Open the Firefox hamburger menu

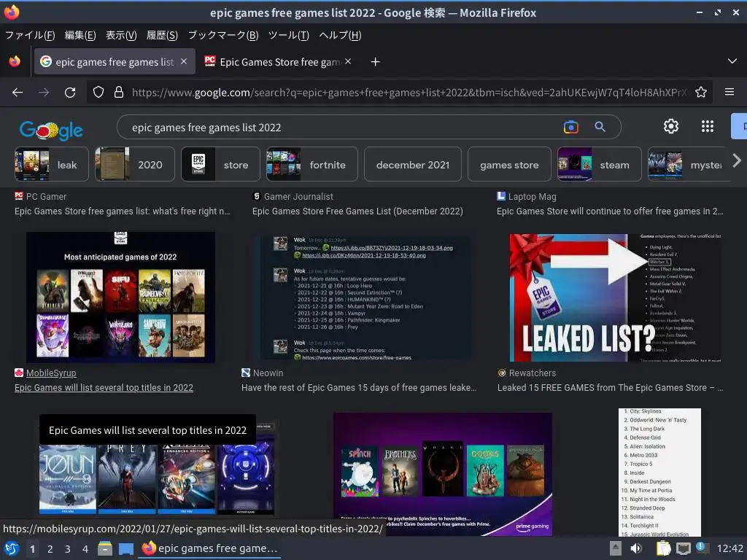[729, 92]
